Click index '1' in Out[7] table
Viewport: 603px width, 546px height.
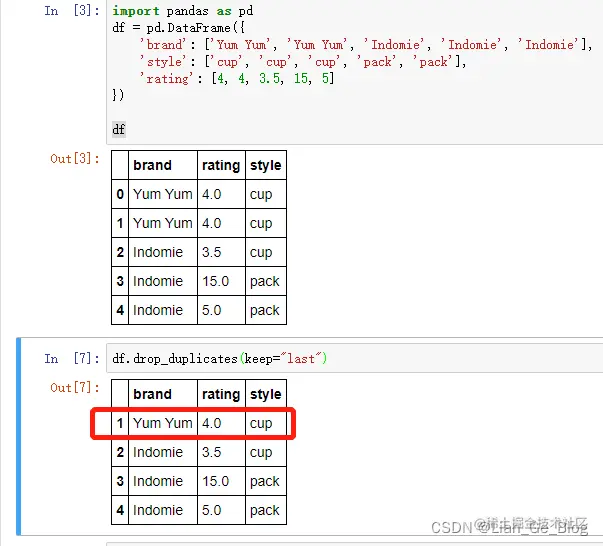tap(120, 423)
